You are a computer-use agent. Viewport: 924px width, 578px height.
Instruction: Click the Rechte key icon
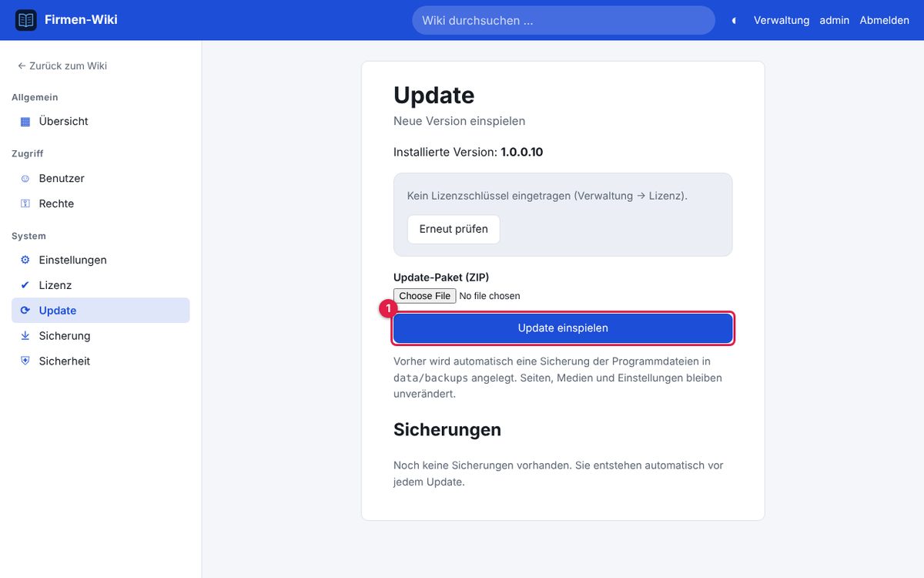[x=25, y=204]
